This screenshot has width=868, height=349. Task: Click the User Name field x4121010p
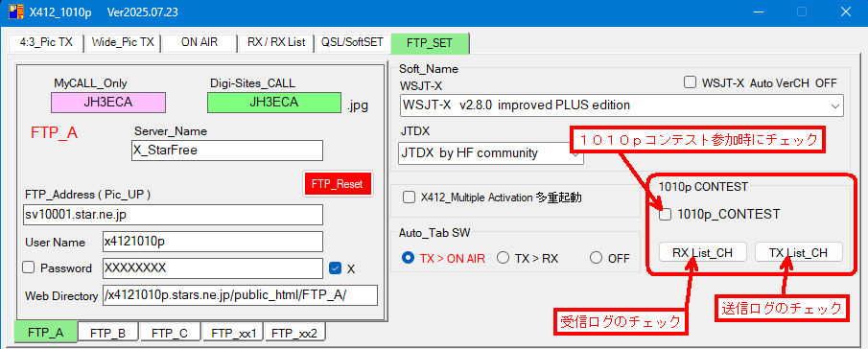(x=213, y=242)
